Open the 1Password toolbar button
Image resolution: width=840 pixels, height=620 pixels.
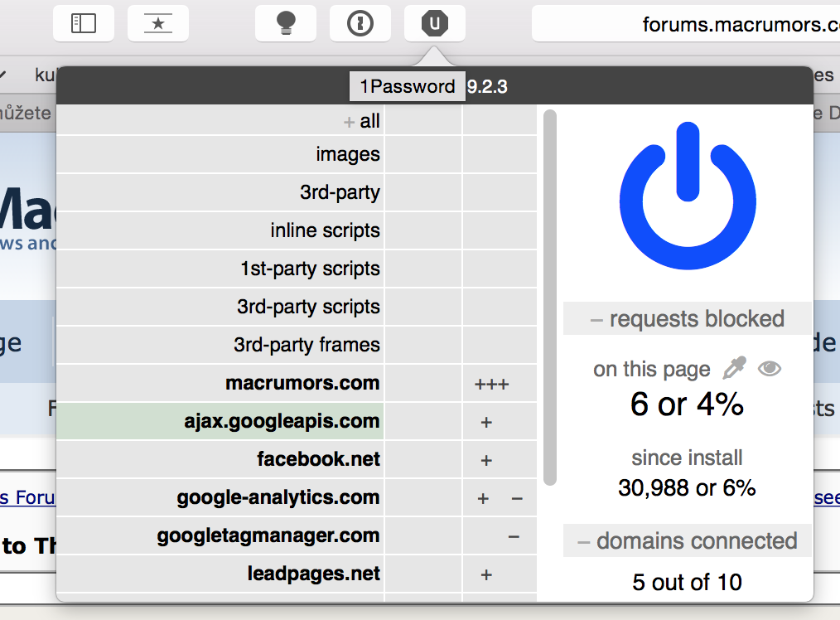(x=360, y=23)
